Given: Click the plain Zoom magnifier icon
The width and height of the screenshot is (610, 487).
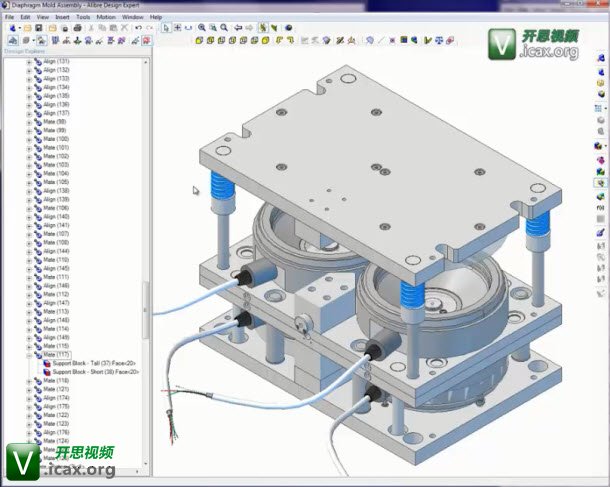Looking at the screenshot, I should (224, 28).
